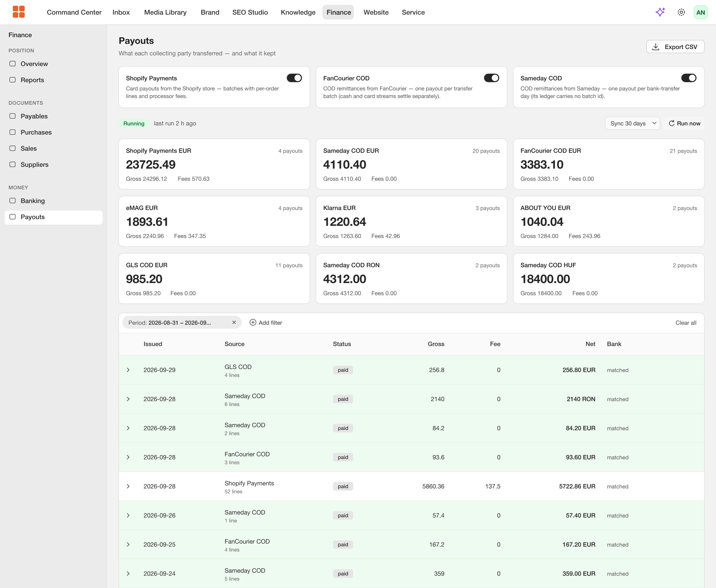Click Clear all filters
The image size is (716, 588).
tap(686, 322)
